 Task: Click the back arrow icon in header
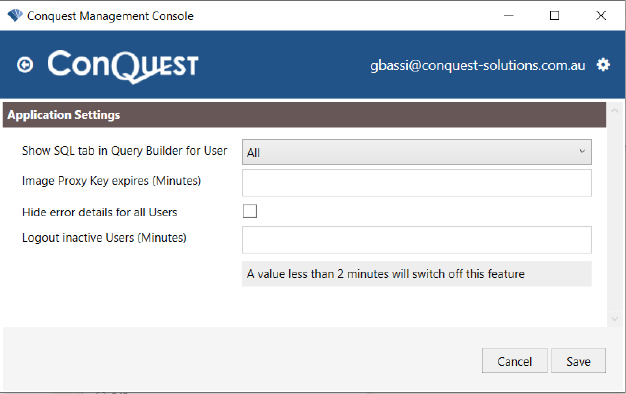25,65
